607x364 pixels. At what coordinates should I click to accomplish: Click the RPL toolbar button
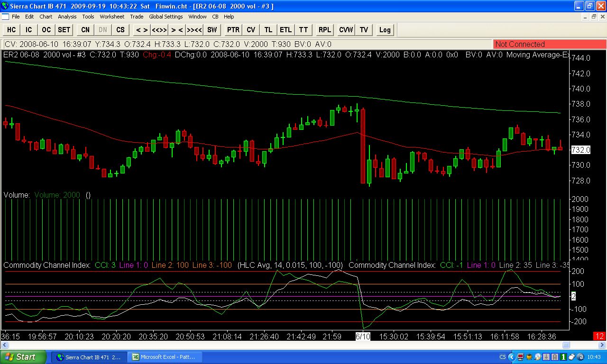tap(325, 30)
